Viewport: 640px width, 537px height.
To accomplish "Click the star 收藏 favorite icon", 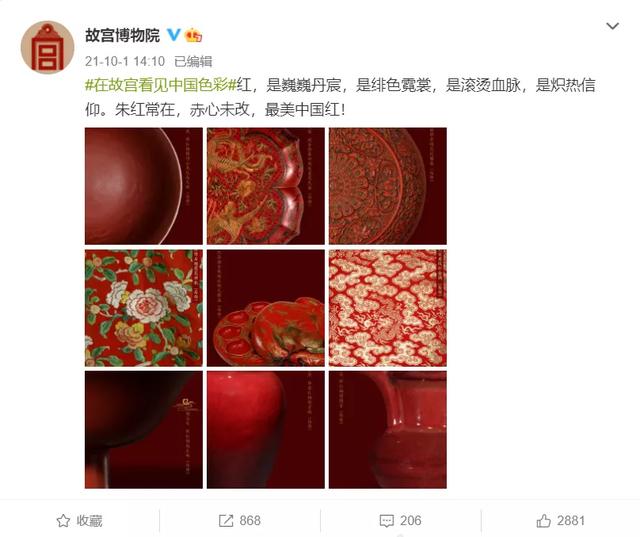I will (x=63, y=521).
